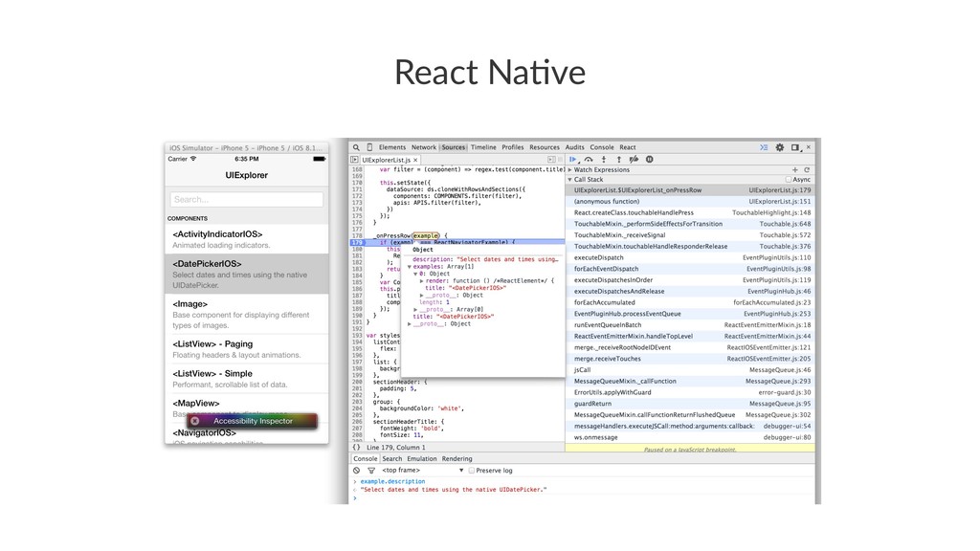
Task: Toggle pretty print curly braces button
Action: [356, 447]
